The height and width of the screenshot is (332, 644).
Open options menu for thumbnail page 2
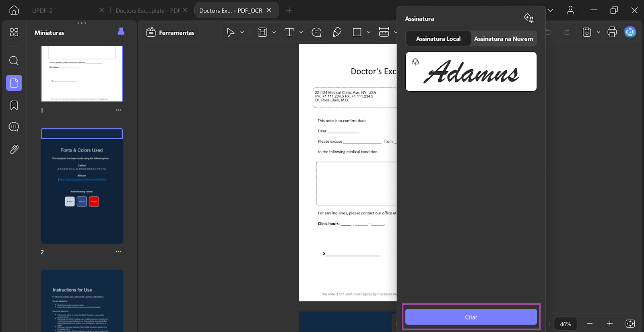118,252
